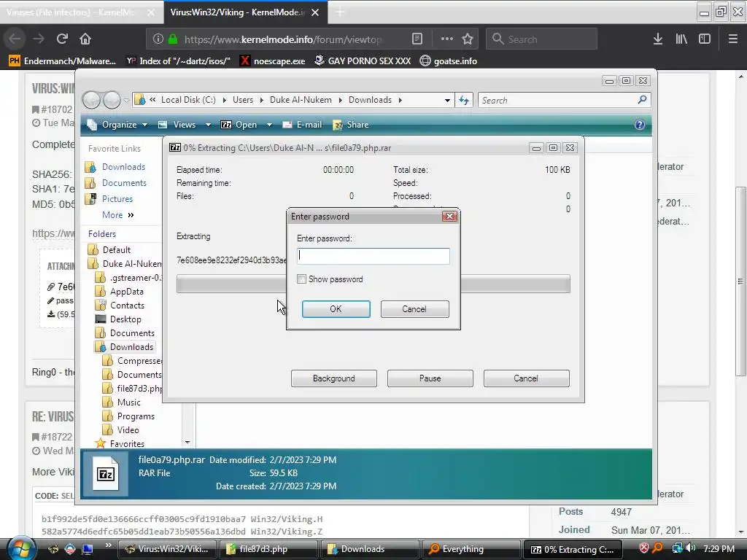This screenshot has width=747, height=560.
Task: Select Desktop in the folder tree
Action: click(x=125, y=319)
